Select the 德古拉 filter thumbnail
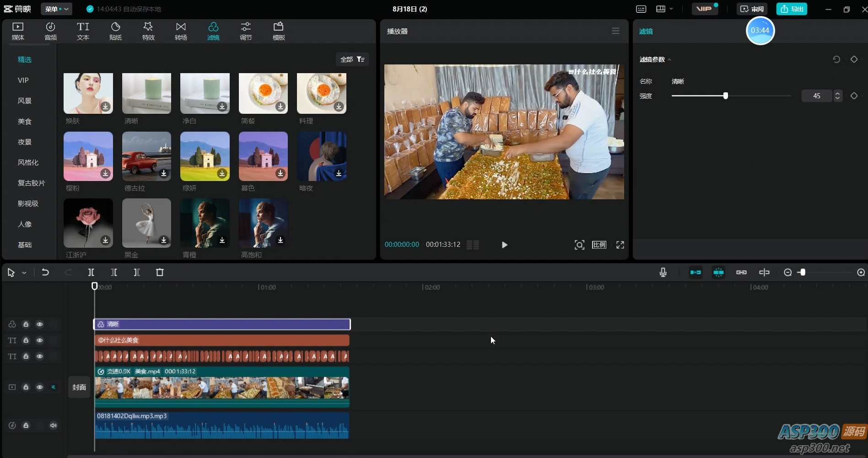This screenshot has height=458, width=868. tap(146, 156)
